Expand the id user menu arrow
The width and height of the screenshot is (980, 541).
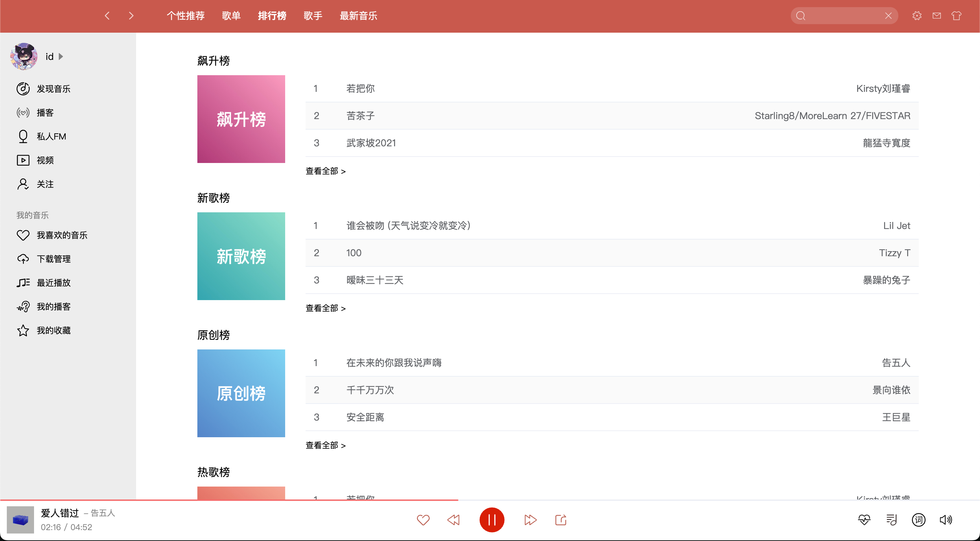(61, 56)
